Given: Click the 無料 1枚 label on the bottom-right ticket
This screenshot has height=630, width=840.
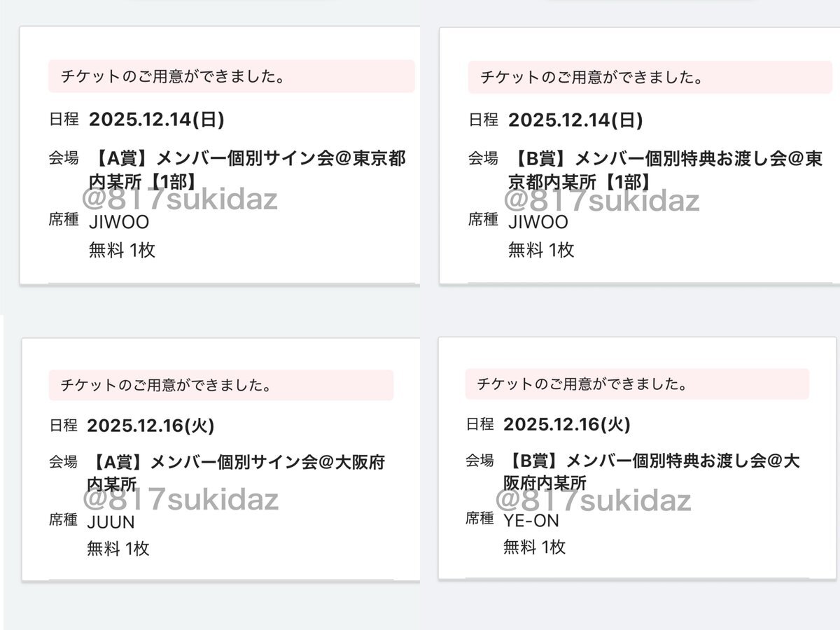Looking at the screenshot, I should pos(535,547).
